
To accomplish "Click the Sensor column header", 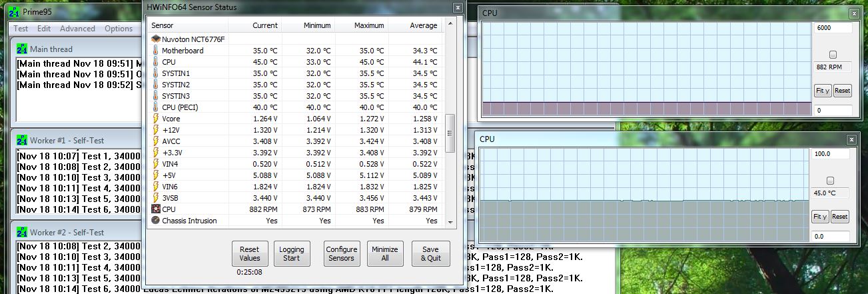I will pyautogui.click(x=188, y=25).
